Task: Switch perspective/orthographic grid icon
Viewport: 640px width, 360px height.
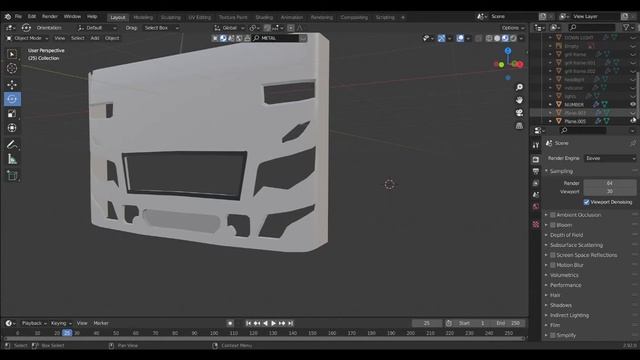Action: point(519,126)
